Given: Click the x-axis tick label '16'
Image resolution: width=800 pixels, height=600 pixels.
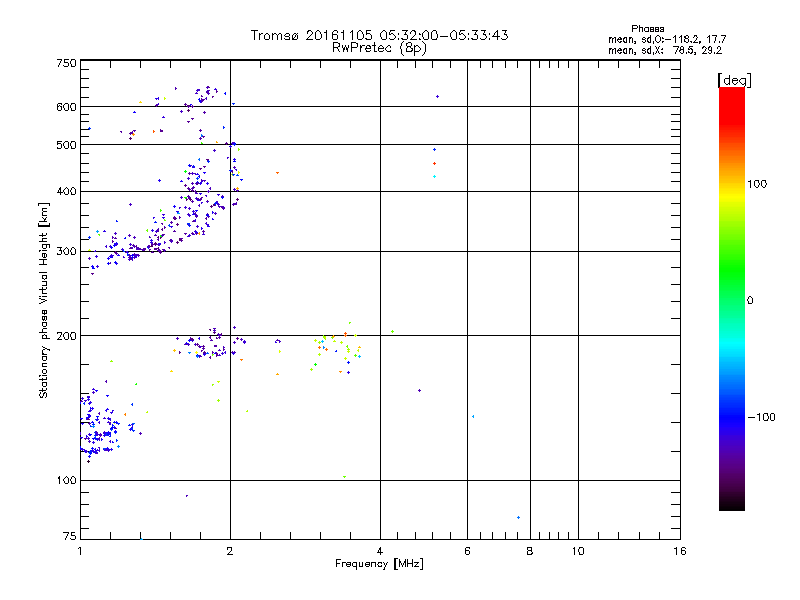Looking at the screenshot, I should pos(680,551).
